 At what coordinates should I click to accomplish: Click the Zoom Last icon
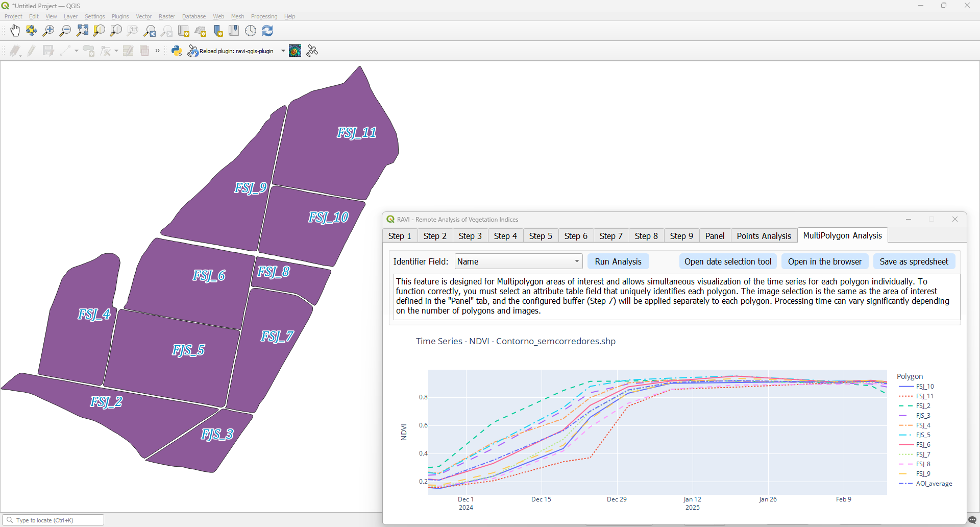coord(150,31)
